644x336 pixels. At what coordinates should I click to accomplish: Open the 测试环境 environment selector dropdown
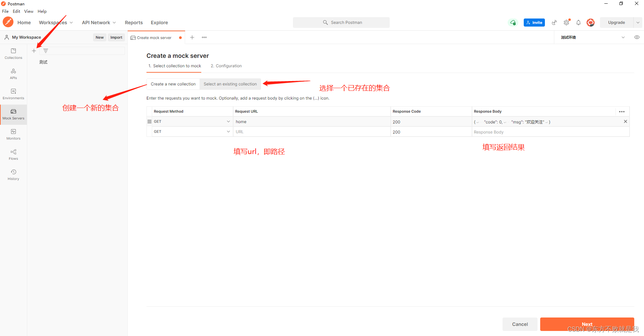(x=623, y=37)
